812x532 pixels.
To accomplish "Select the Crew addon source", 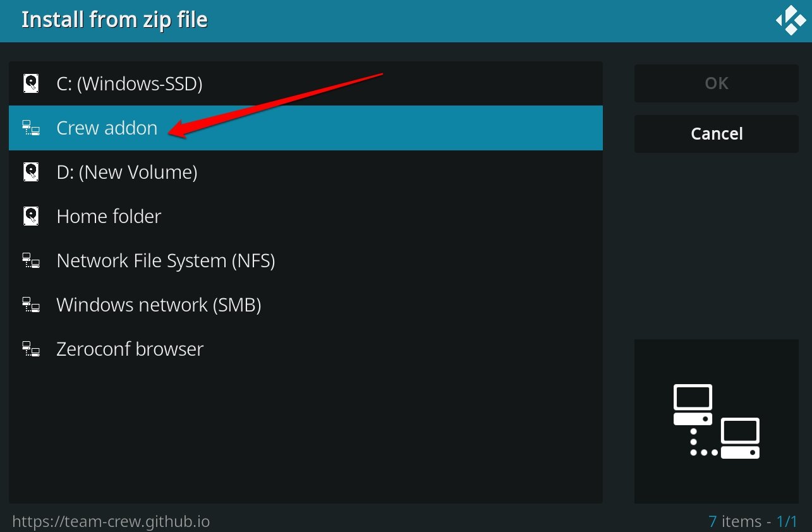I will pyautogui.click(x=306, y=128).
